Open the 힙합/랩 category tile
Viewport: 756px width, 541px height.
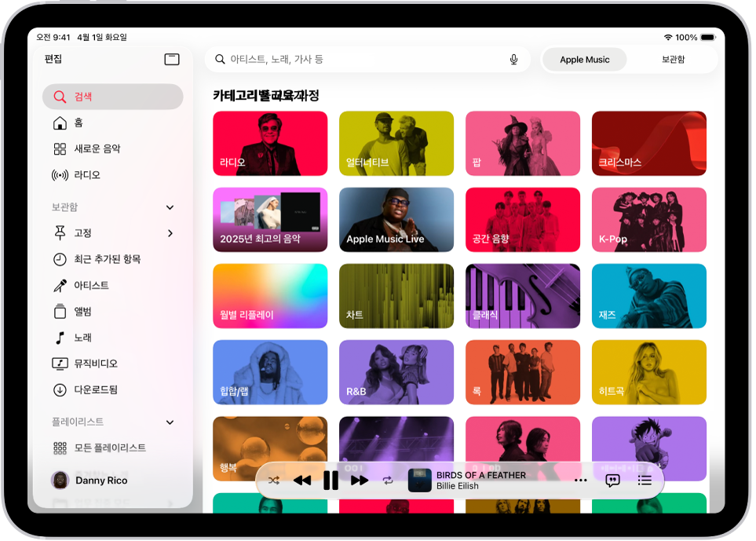pos(270,371)
